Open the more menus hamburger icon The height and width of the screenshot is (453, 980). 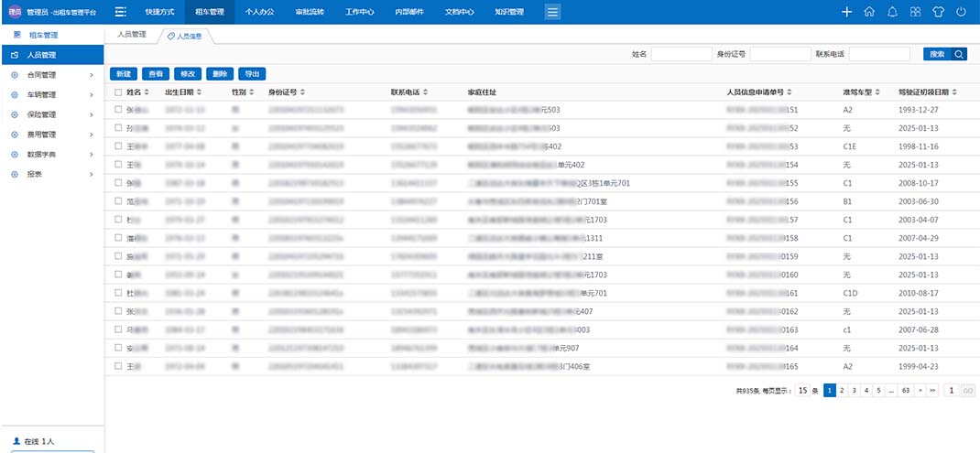pyautogui.click(x=552, y=12)
